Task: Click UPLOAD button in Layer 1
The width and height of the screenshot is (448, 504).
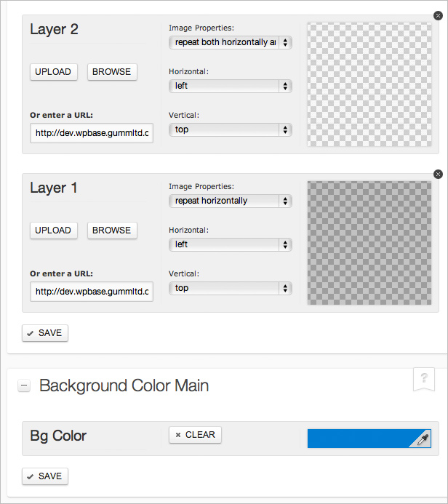Action: pyautogui.click(x=53, y=231)
